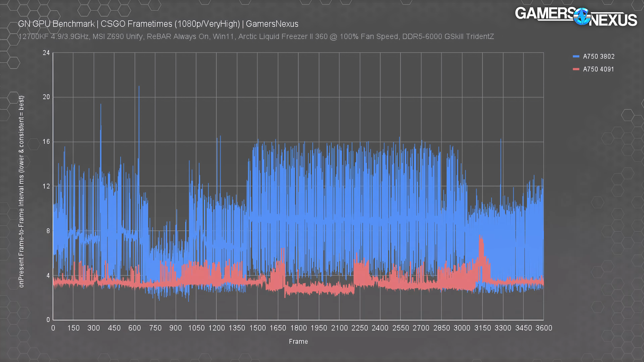Click the 'onPresent Frame-to-Frame Interval ms' y-axis title
The image size is (644, 362).
(x=21, y=191)
